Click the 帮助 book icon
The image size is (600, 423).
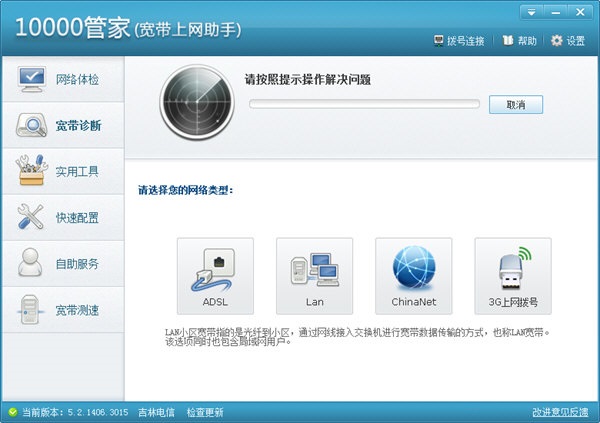[x=507, y=40]
